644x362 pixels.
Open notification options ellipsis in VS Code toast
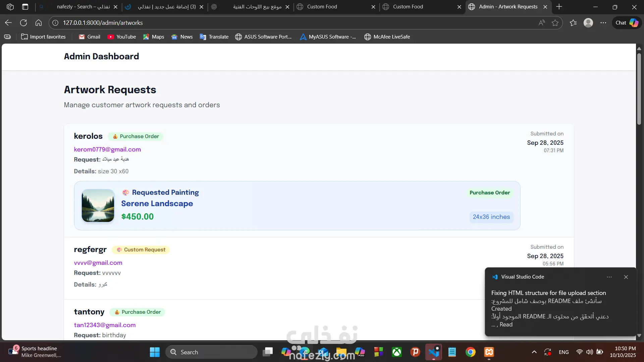609,277
